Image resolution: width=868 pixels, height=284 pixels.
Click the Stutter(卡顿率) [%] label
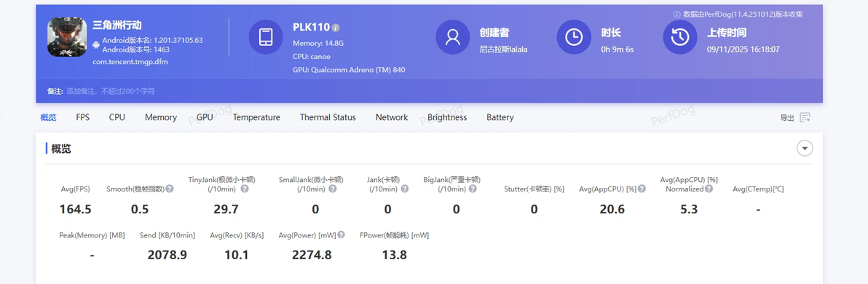click(534, 189)
